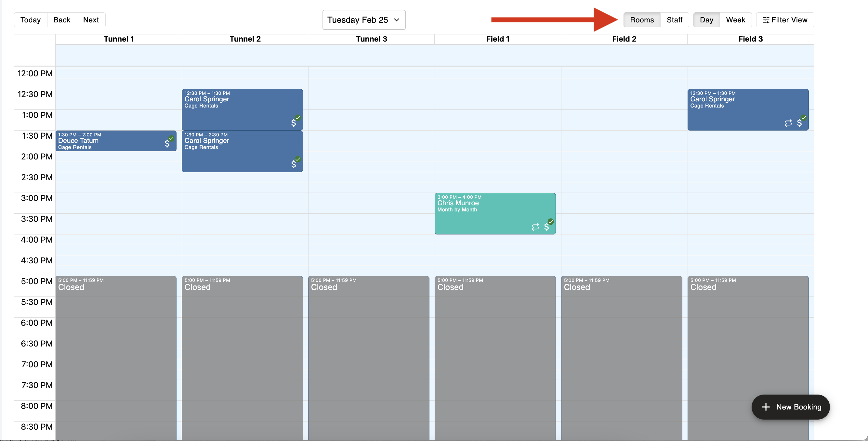Click recurring arrows icon on Field 3 booking

[788, 123]
